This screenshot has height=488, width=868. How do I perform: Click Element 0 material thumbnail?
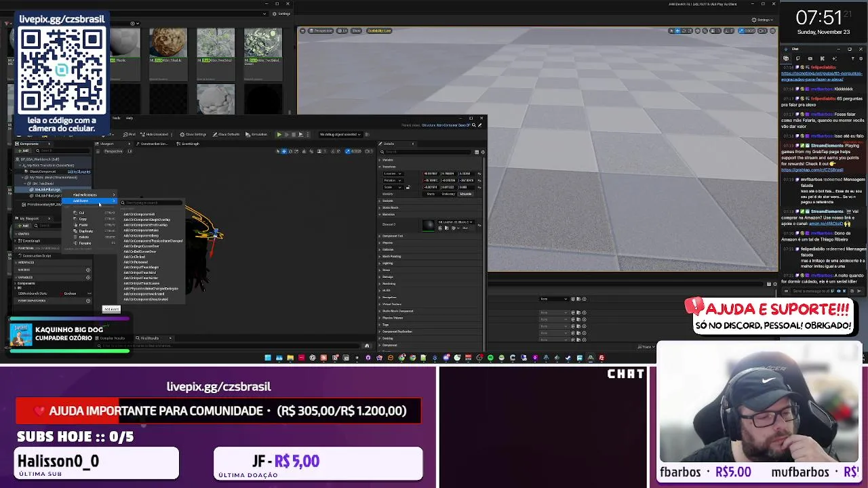tap(429, 225)
